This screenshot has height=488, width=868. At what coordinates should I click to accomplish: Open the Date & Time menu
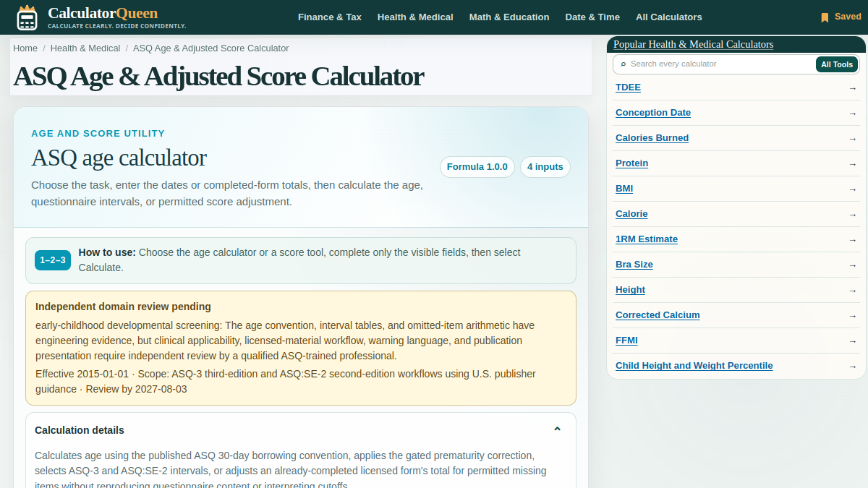pos(592,17)
